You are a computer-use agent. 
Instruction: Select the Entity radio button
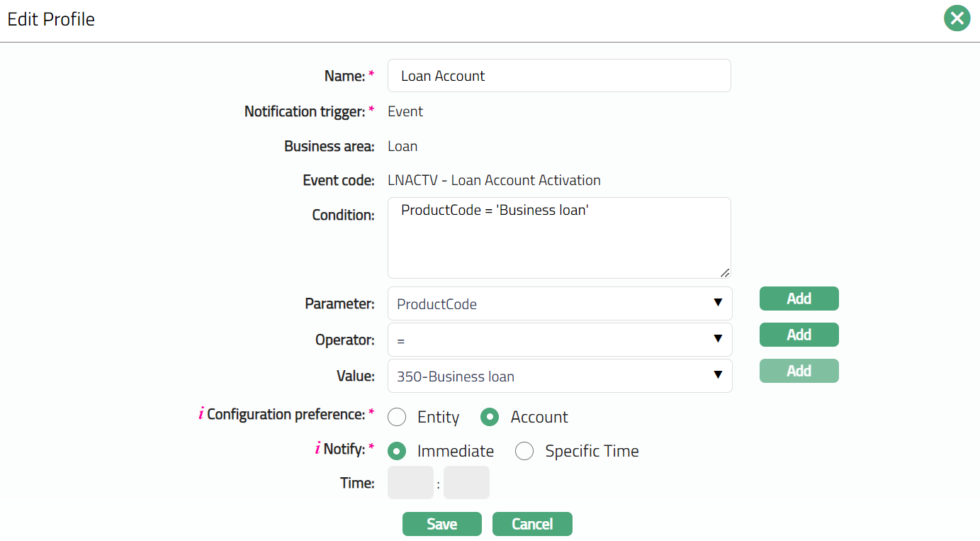click(397, 417)
